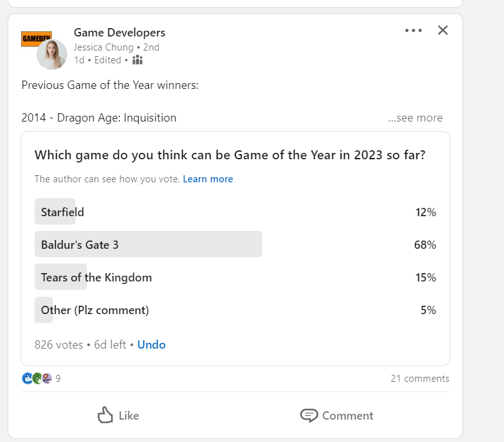Open the post reaction icons list
Screen dimensions: 504x442
coord(37,378)
